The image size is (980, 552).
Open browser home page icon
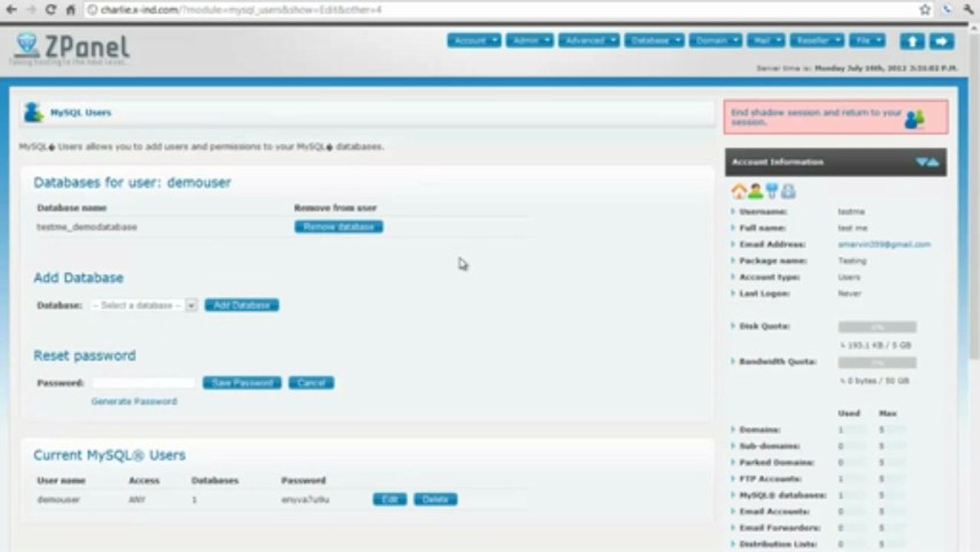(70, 10)
